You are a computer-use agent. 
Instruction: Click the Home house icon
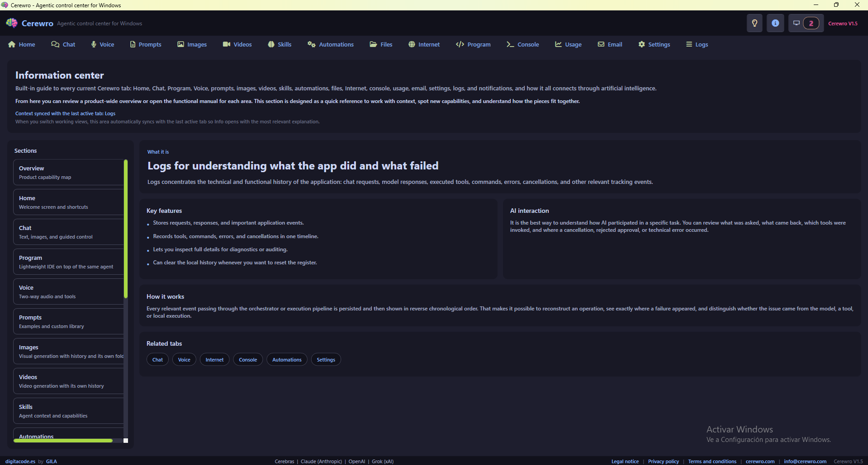click(x=12, y=44)
